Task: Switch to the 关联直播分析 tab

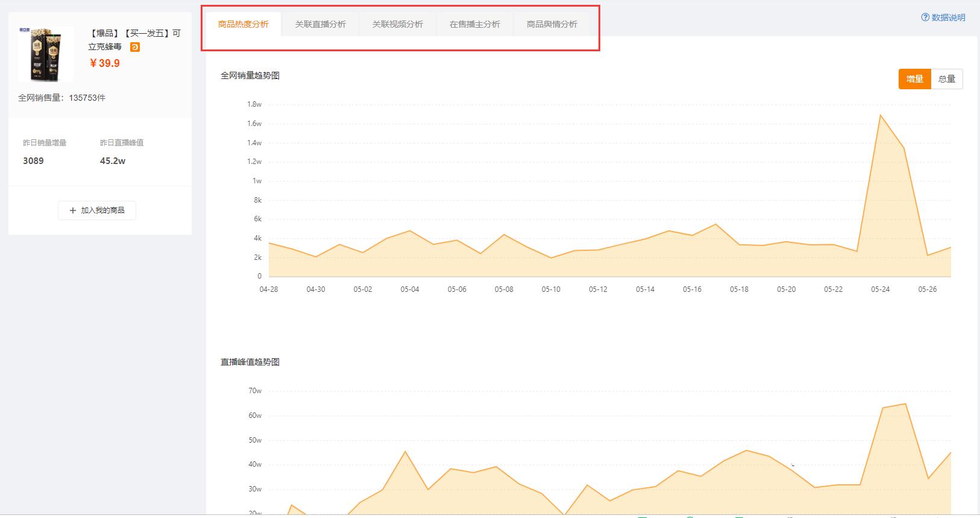Action: coord(320,25)
